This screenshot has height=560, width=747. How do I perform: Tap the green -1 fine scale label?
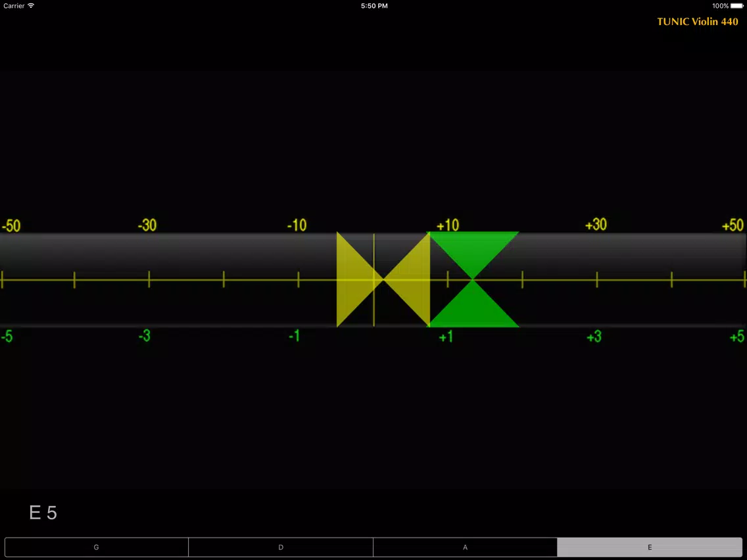(295, 337)
